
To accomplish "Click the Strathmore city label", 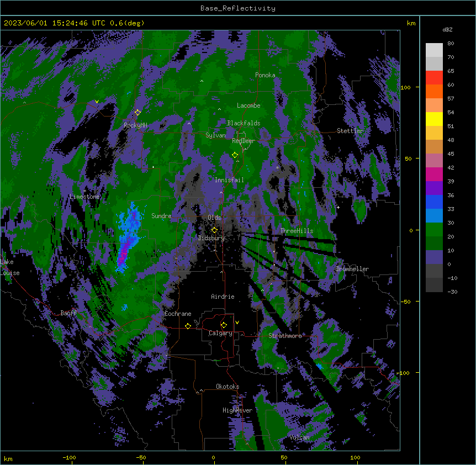I will [285, 336].
